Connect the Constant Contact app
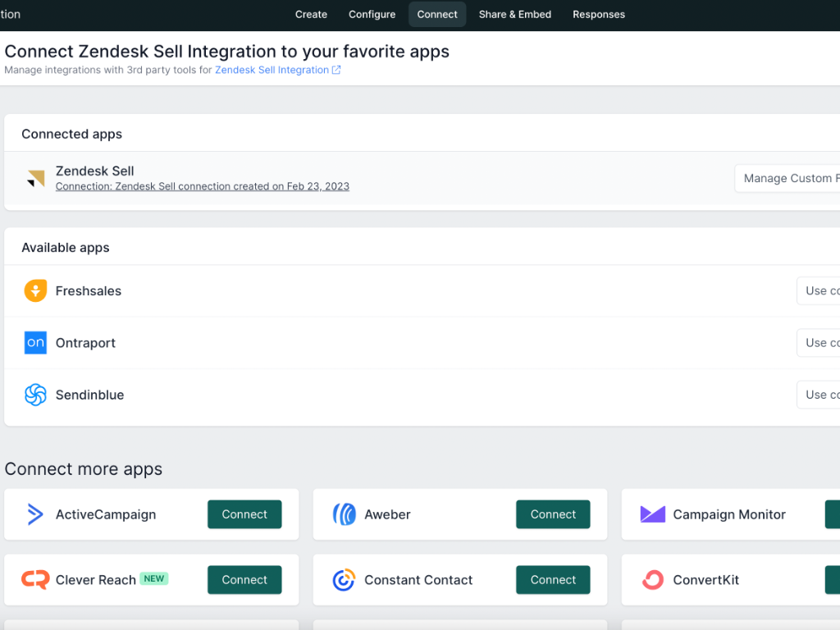The image size is (840, 630). pyautogui.click(x=553, y=580)
